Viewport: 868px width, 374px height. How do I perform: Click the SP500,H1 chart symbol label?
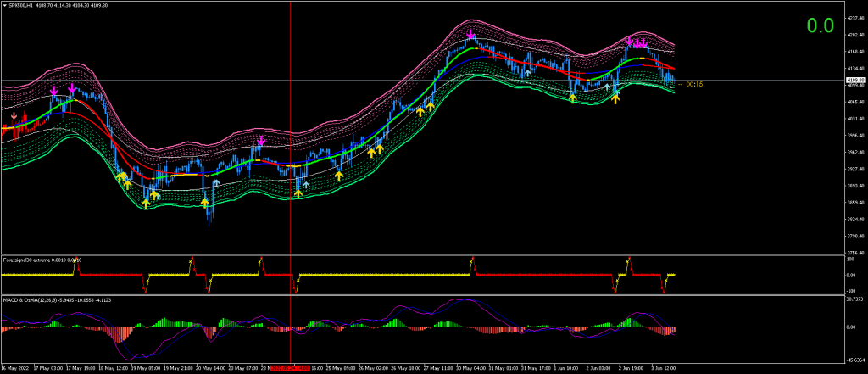(x=21, y=4)
